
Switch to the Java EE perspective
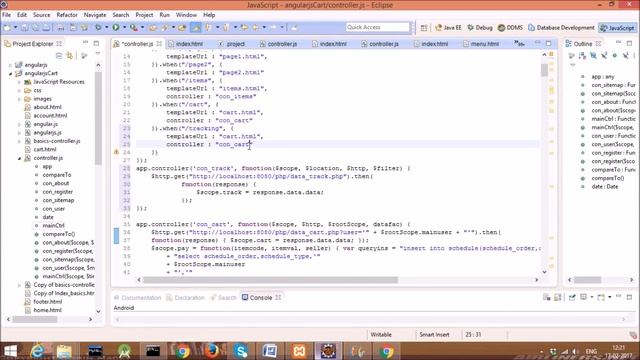point(448,28)
